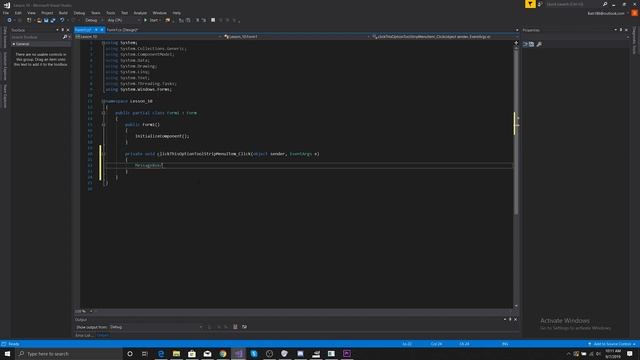
Task: Click the Start debug button label
Action: (x=154, y=20)
